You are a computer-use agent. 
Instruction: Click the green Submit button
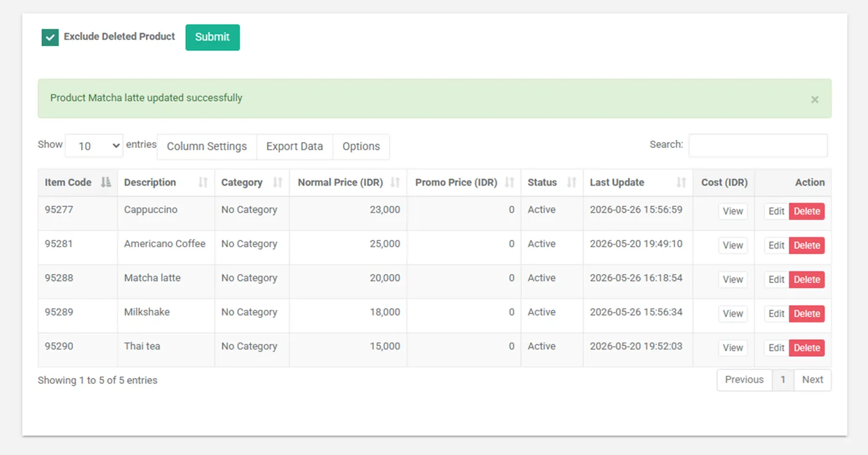click(x=212, y=37)
